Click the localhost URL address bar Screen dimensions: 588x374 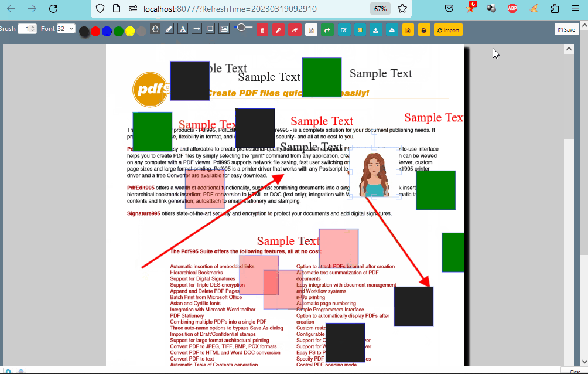point(230,9)
